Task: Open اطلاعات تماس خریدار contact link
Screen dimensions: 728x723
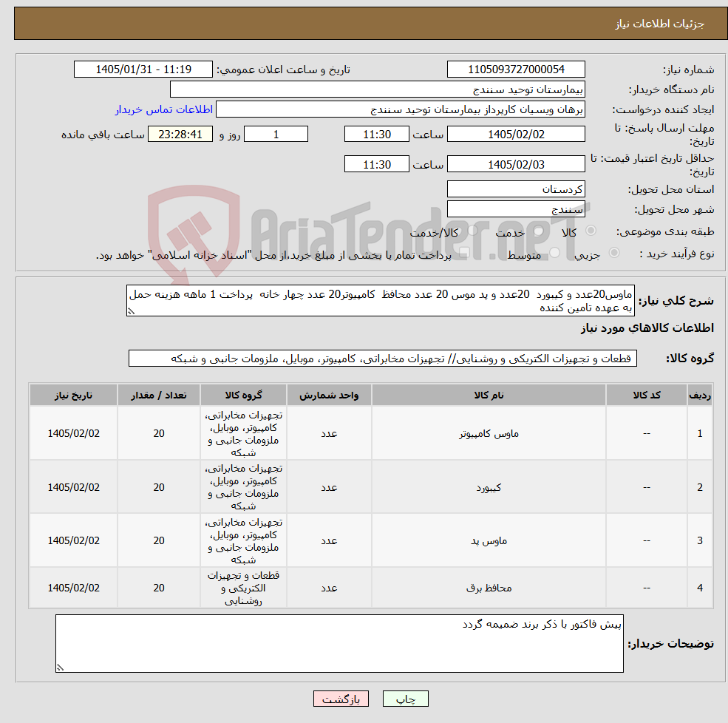Action: (x=164, y=109)
